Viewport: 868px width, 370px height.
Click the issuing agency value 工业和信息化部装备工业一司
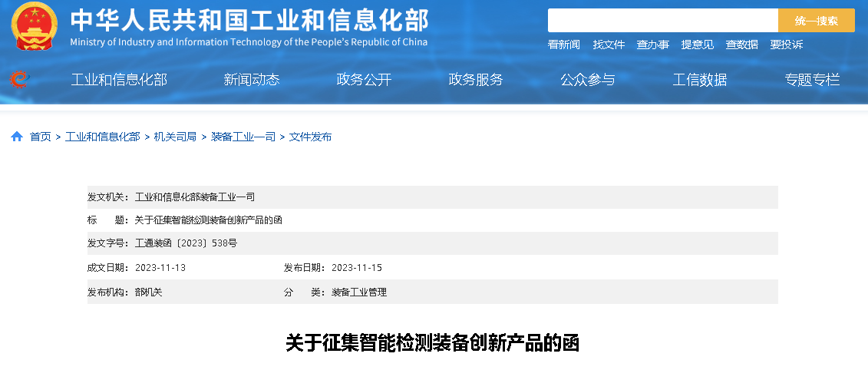pyautogui.click(x=195, y=197)
